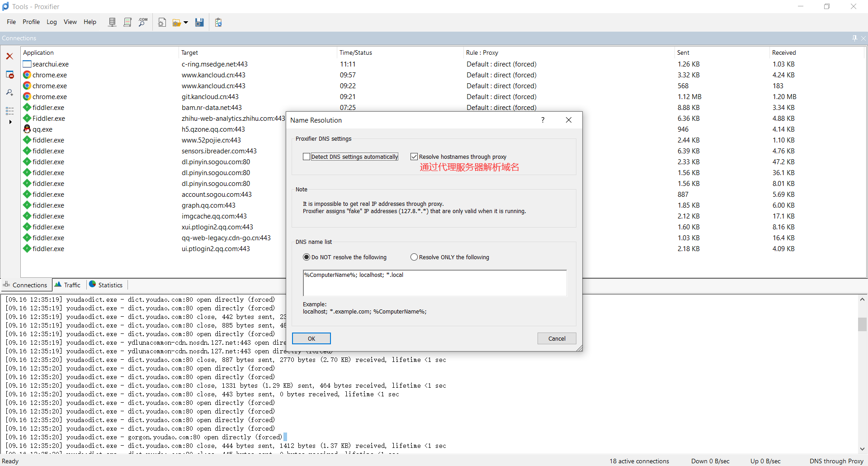Open the Log menu
This screenshot has height=466, width=868.
coord(52,22)
